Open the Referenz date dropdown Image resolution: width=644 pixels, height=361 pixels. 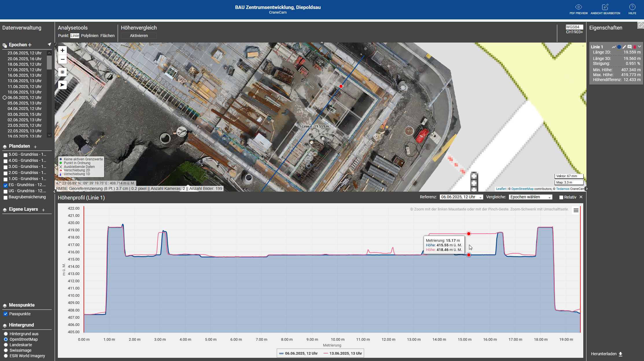point(461,197)
